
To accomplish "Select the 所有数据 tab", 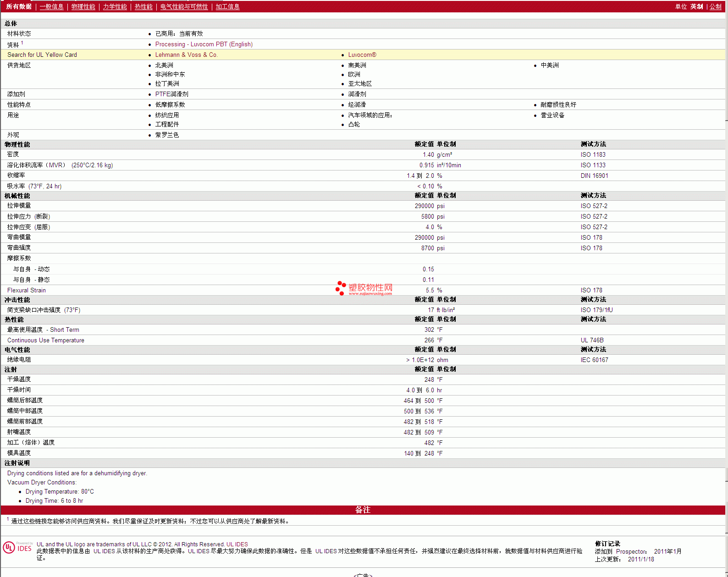I will coord(19,7).
